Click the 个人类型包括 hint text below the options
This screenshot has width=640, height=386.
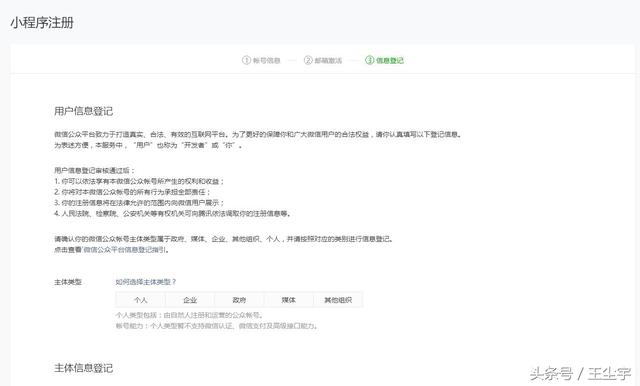189,315
